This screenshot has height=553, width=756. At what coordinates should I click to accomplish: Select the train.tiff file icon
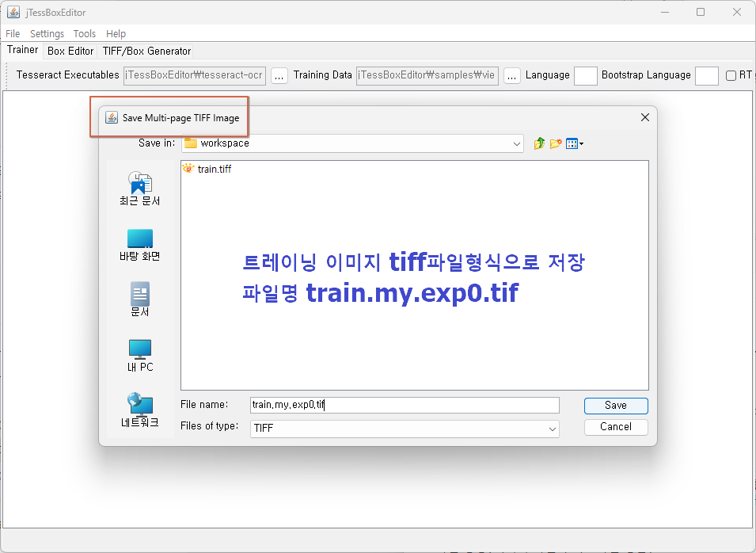click(x=188, y=169)
